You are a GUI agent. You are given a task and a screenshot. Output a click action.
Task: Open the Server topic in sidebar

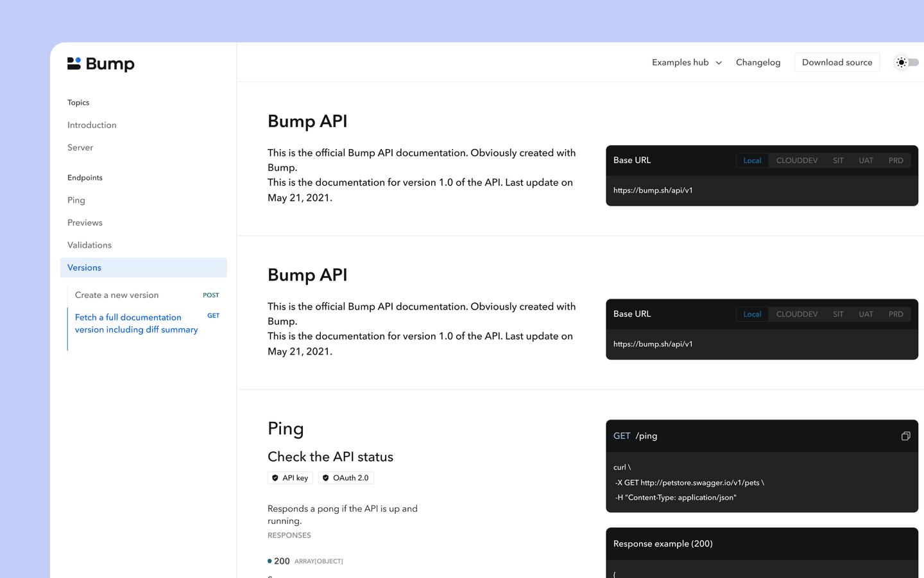[x=80, y=148]
